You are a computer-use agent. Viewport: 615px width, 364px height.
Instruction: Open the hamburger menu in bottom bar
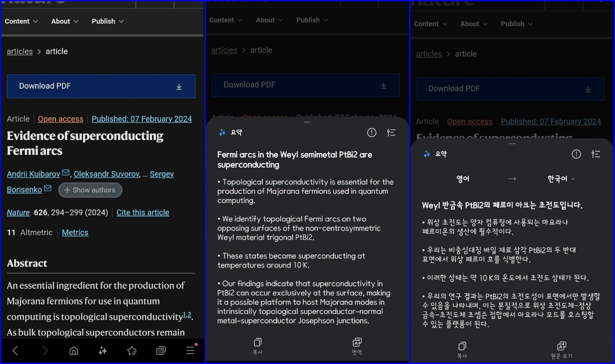click(x=190, y=350)
